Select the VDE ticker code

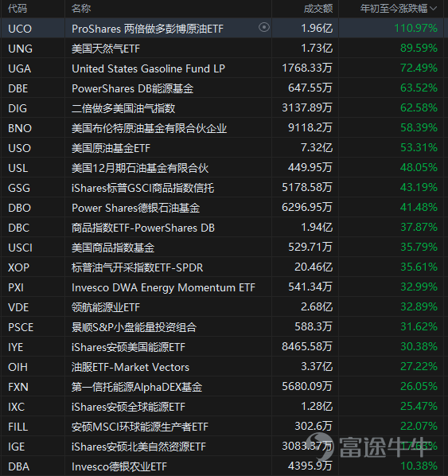18,307
